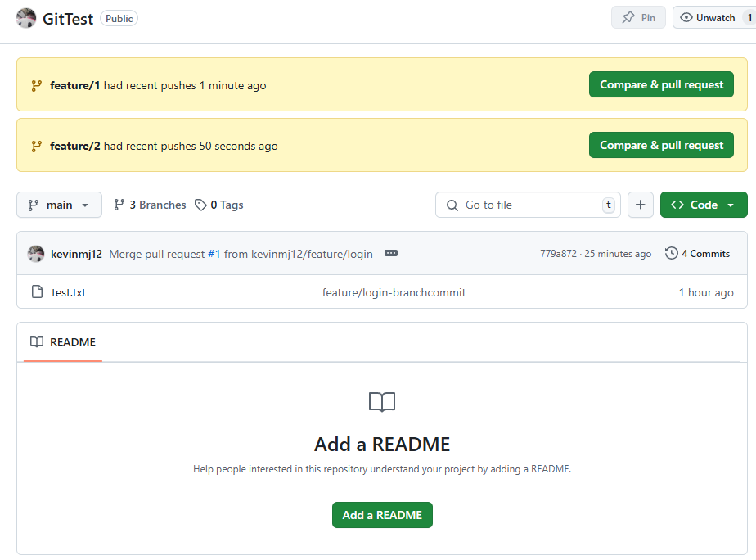
Task: Click the Add a README button
Action: click(x=382, y=515)
